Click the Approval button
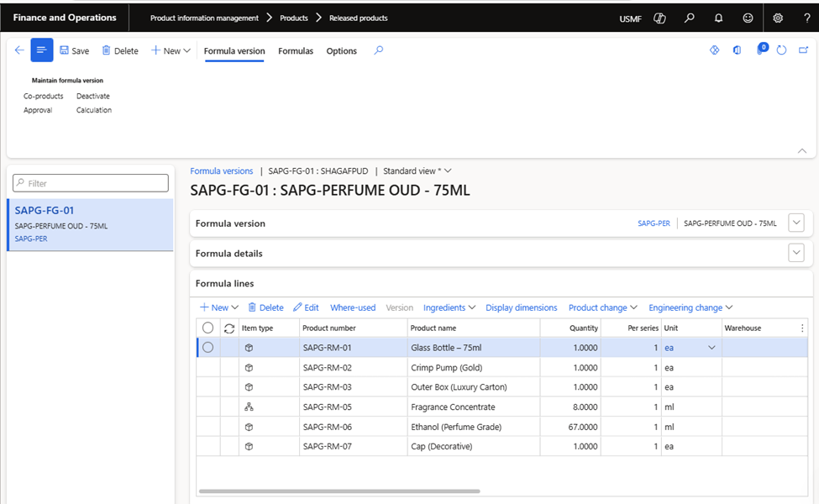This screenshot has width=819, height=504. [x=38, y=110]
